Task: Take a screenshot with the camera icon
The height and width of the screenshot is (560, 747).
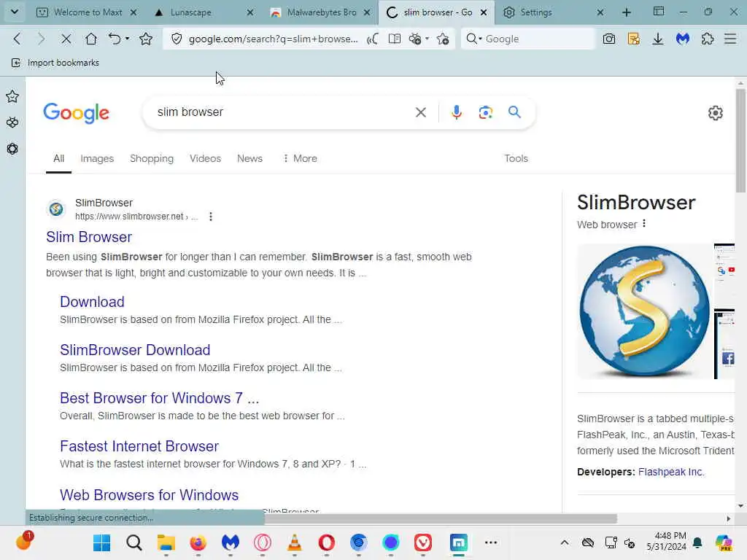Action: pyautogui.click(x=609, y=39)
